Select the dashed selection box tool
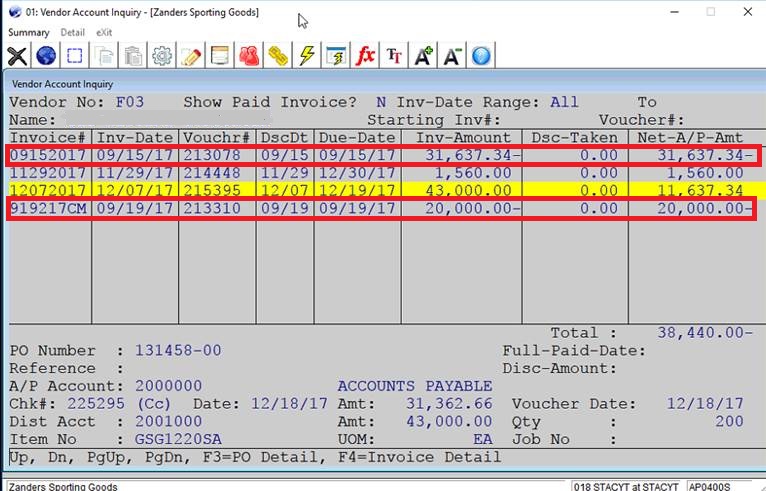The image size is (766, 491). pyautogui.click(x=74, y=56)
